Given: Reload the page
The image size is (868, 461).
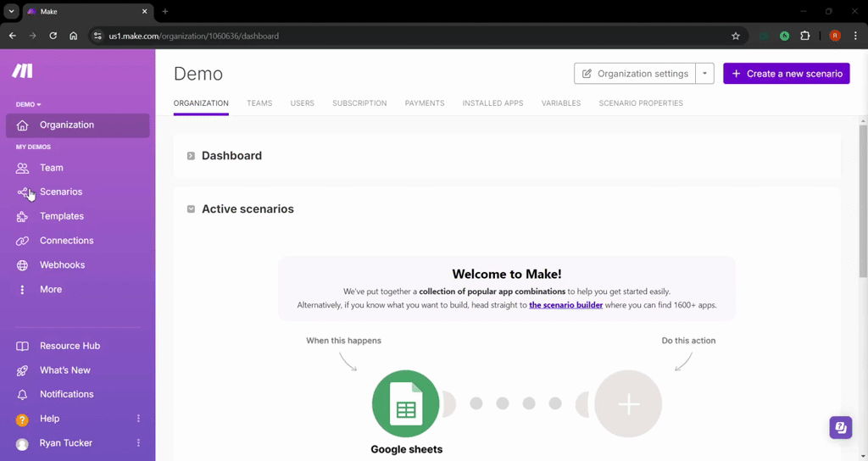Looking at the screenshot, I should pyautogui.click(x=53, y=36).
